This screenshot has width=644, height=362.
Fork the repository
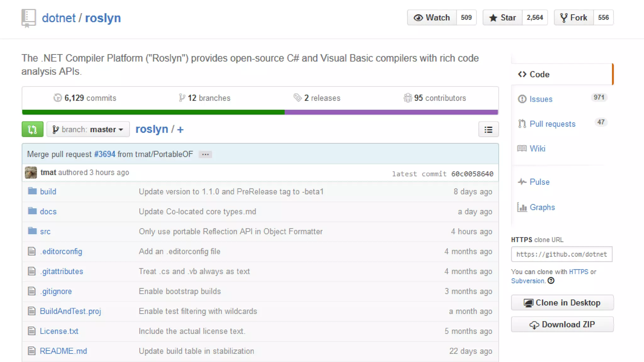tap(574, 18)
